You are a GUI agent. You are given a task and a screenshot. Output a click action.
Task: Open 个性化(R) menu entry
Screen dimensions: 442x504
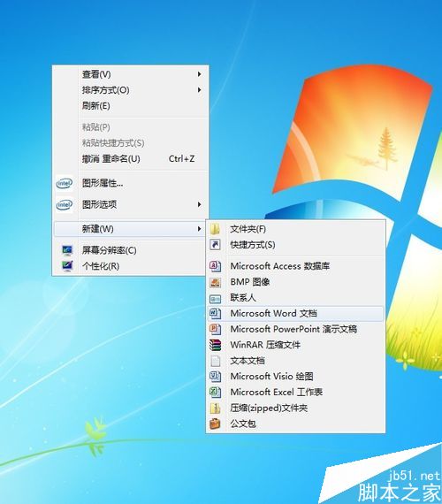pos(130,266)
